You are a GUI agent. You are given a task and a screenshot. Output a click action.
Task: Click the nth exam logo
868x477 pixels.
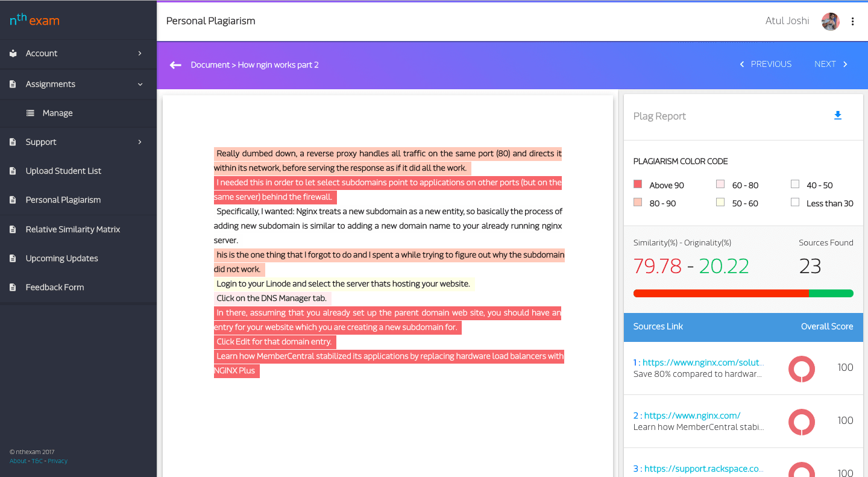tap(34, 20)
